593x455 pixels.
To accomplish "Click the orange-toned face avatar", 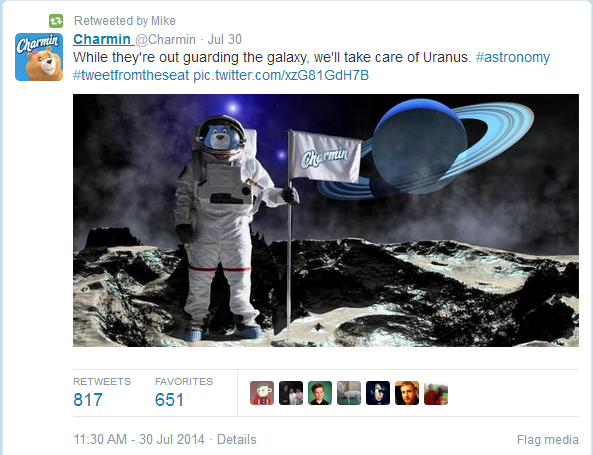I will 407,393.
